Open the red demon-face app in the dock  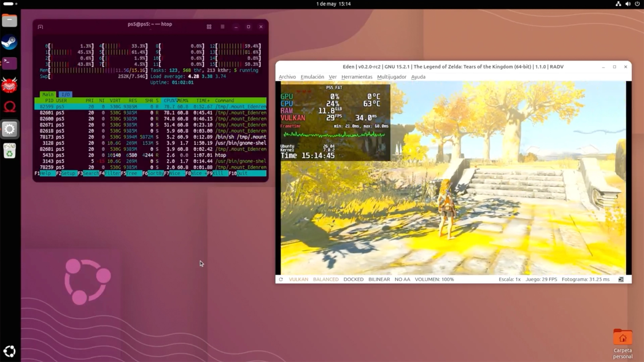pos(9,85)
